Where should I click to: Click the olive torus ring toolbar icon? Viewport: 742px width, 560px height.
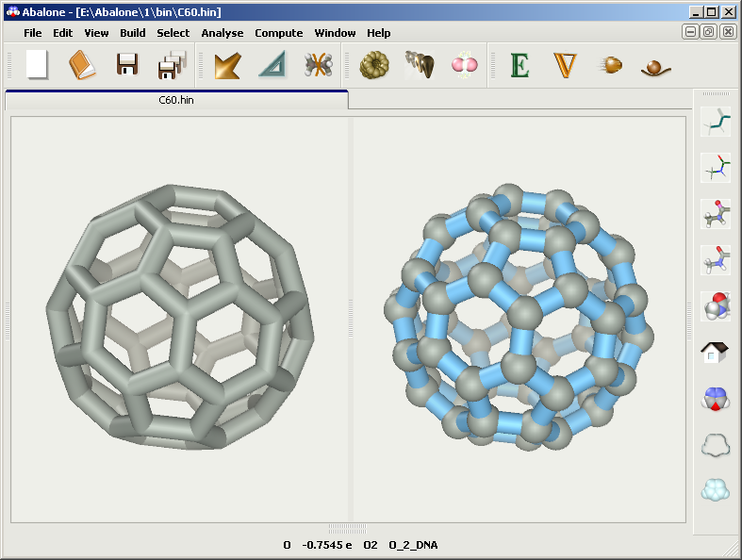coord(374,65)
